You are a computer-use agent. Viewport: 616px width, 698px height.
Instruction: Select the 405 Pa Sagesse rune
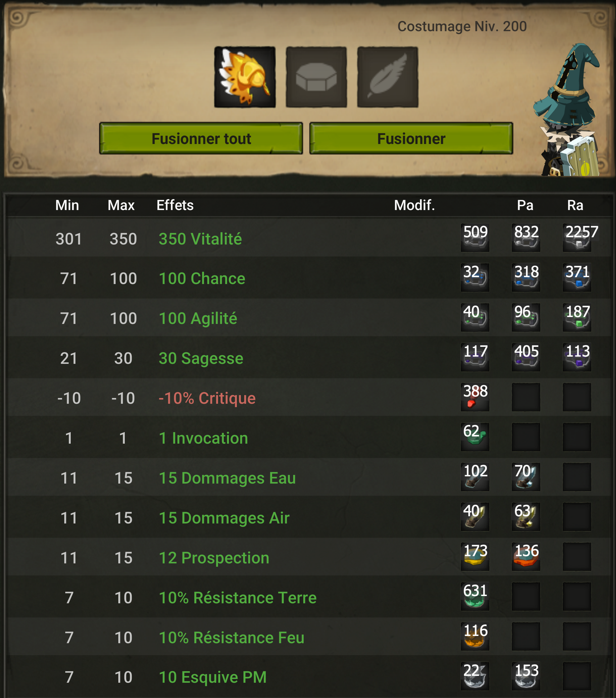[526, 357]
